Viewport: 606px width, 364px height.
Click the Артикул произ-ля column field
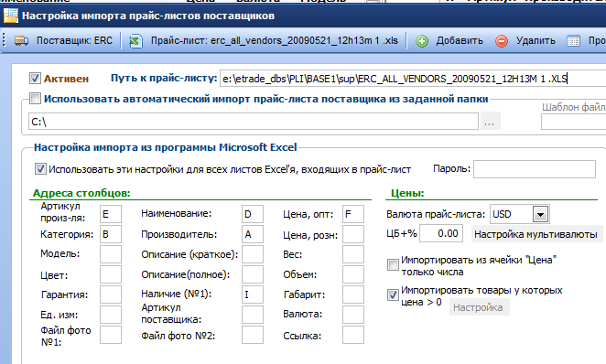[111, 214]
